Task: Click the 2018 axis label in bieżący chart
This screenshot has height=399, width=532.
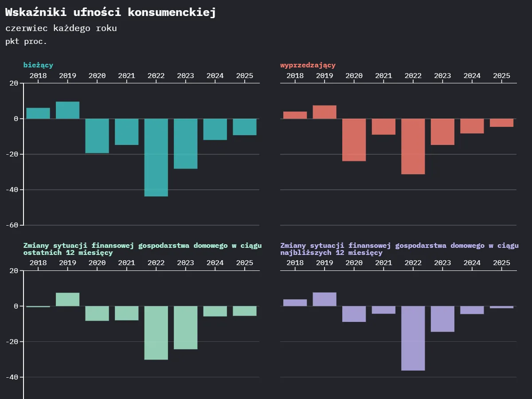Action: coord(38,76)
